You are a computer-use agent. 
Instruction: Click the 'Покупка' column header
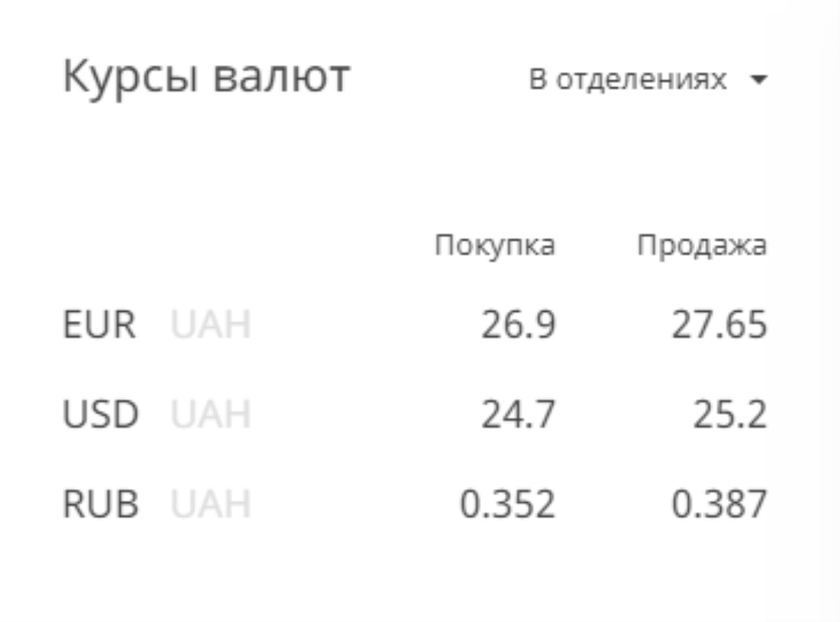pyautogui.click(x=495, y=245)
